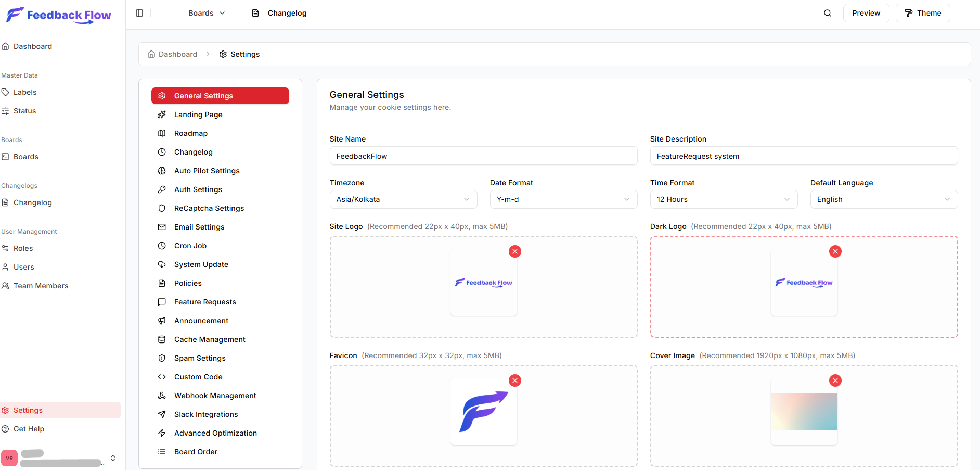Open the Date Format dropdown
This screenshot has width=980, height=470.
tap(563, 199)
